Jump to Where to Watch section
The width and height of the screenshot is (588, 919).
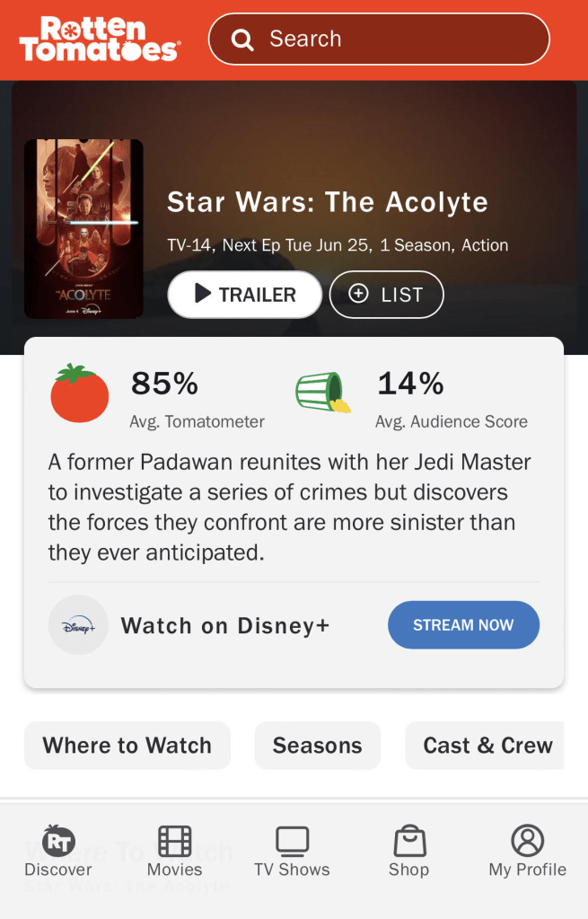127,746
